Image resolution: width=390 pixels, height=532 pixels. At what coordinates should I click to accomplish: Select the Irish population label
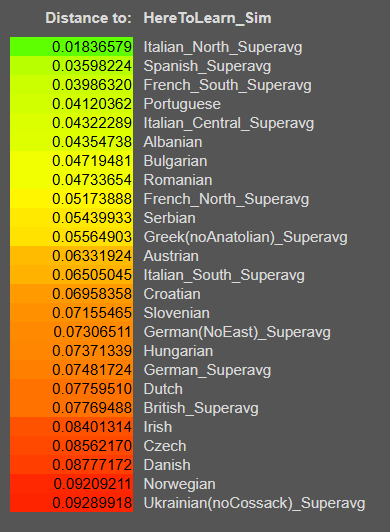coord(157,427)
